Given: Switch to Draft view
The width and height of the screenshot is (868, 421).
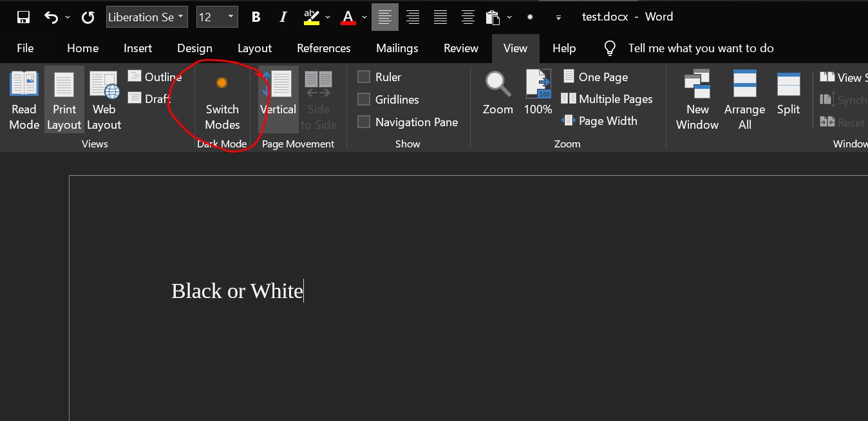Looking at the screenshot, I should pyautogui.click(x=149, y=98).
